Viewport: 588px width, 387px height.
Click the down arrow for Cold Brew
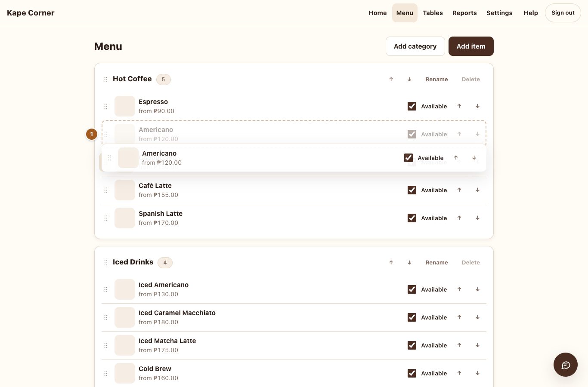(478, 373)
